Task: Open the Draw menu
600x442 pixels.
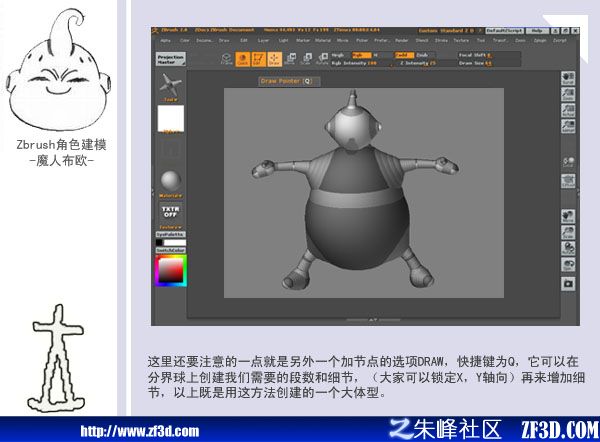Action: click(224, 40)
